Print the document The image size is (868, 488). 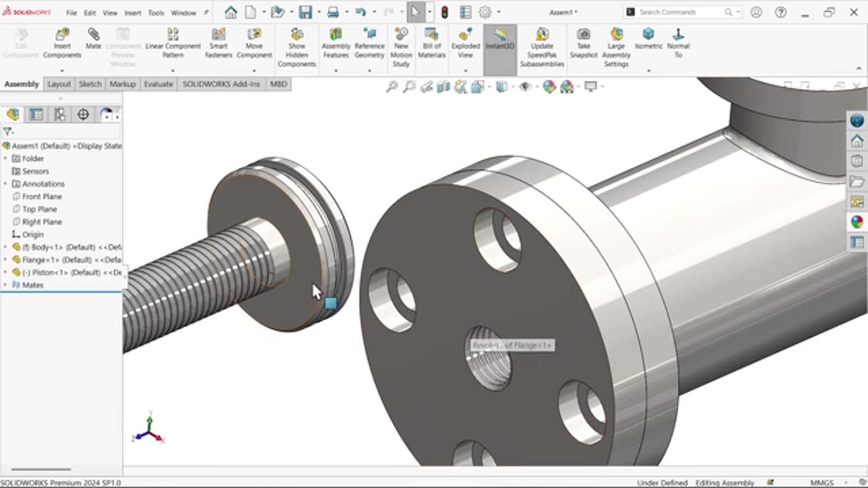coord(333,12)
